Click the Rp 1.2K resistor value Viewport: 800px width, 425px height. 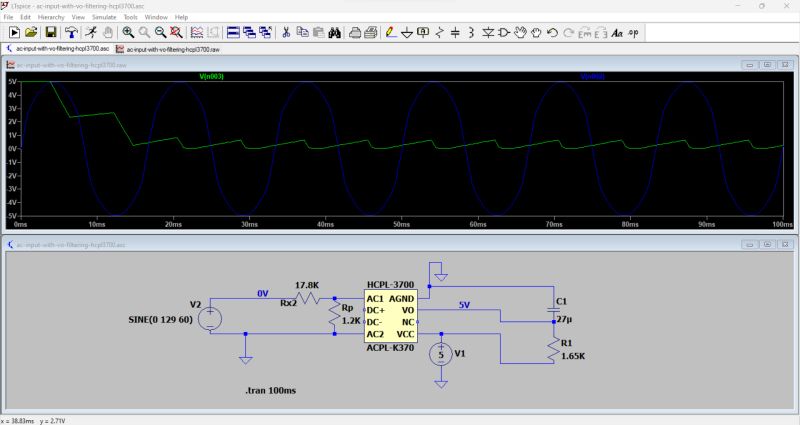click(351, 321)
